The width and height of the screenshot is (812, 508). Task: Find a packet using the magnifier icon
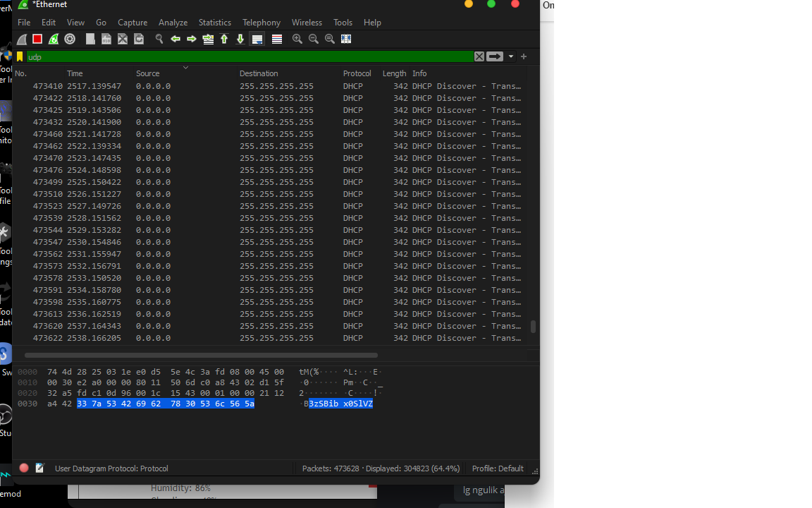tap(159, 39)
